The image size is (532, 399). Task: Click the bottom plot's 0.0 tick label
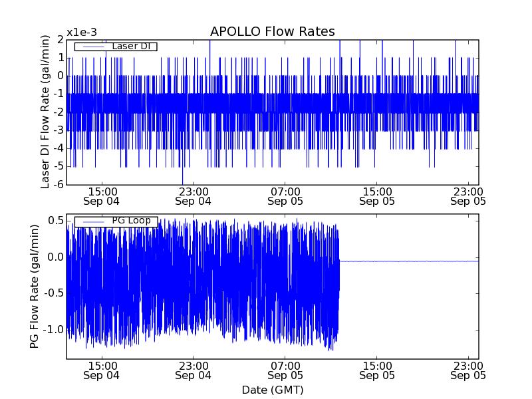click(56, 257)
